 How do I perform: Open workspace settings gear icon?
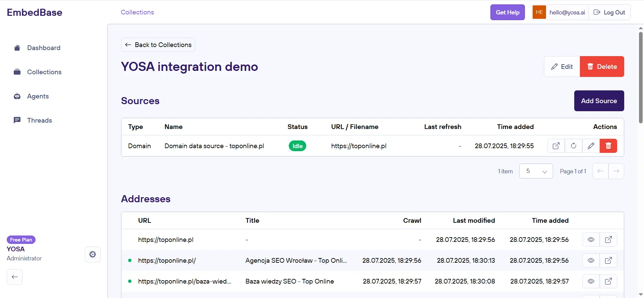click(x=93, y=254)
